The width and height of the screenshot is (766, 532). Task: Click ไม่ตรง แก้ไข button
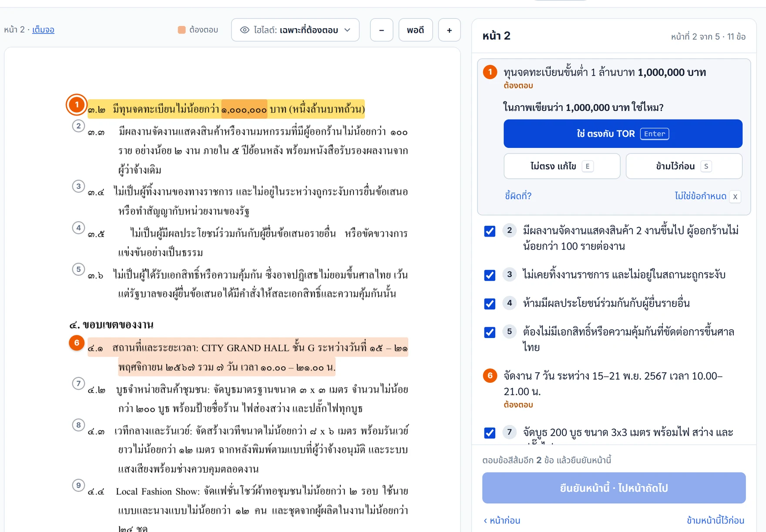click(x=562, y=166)
